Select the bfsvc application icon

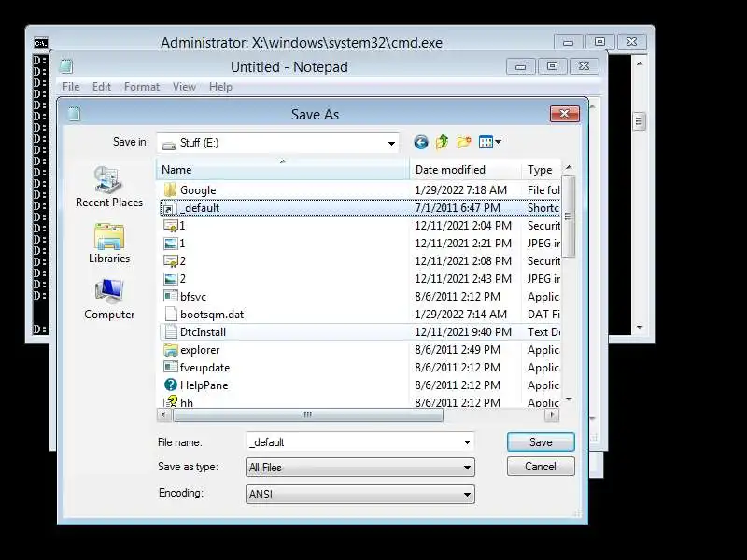click(170, 296)
